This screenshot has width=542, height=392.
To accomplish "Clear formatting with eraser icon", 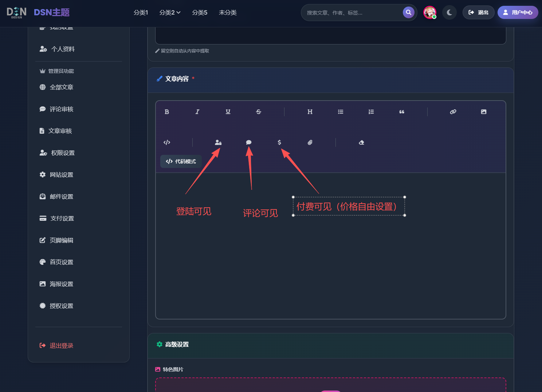I will [x=361, y=142].
